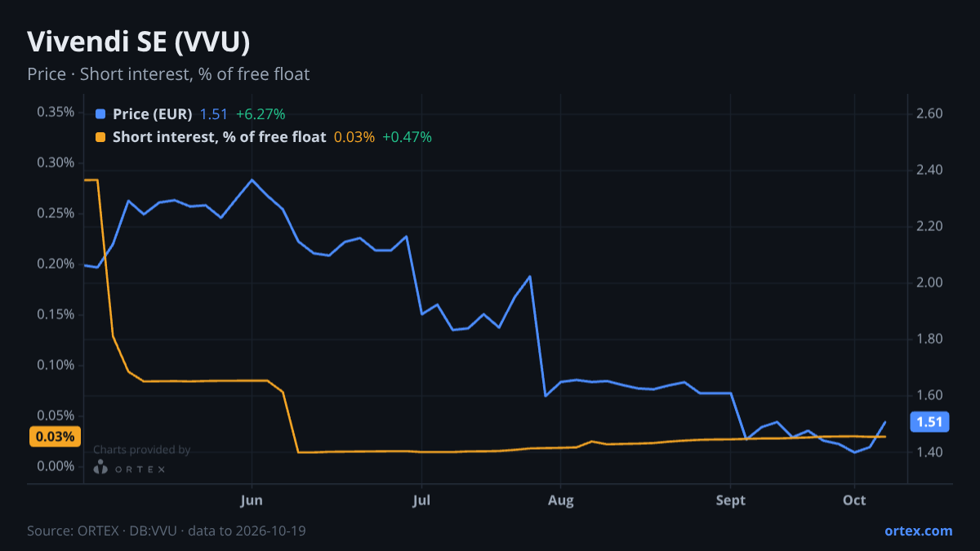Click the 0.10% left-axis label
Image resolution: width=980 pixels, height=551 pixels.
coord(56,365)
